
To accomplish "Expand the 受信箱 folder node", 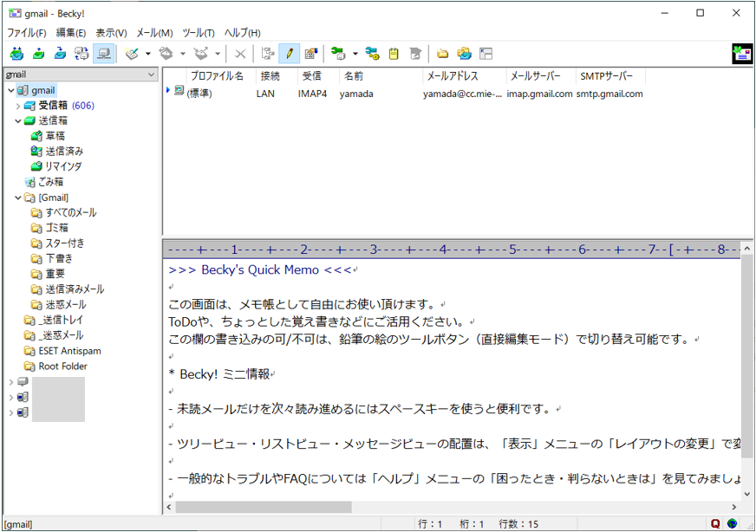I will 18,106.
